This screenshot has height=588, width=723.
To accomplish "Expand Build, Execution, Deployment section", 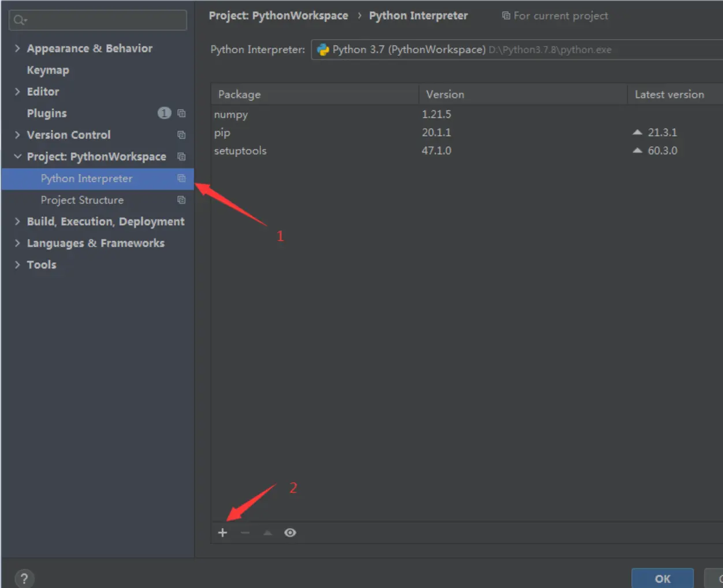I will coord(17,222).
